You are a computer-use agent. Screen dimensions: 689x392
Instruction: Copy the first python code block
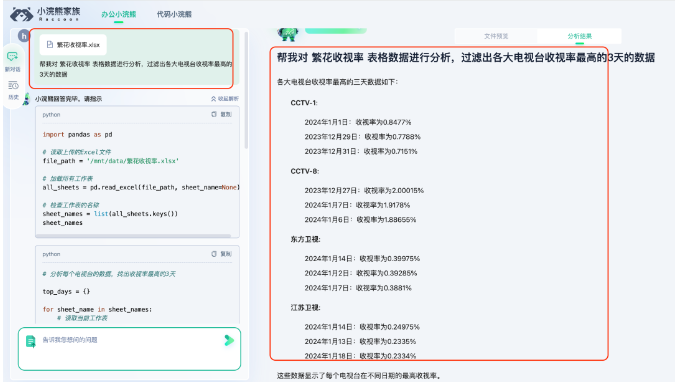(x=221, y=114)
